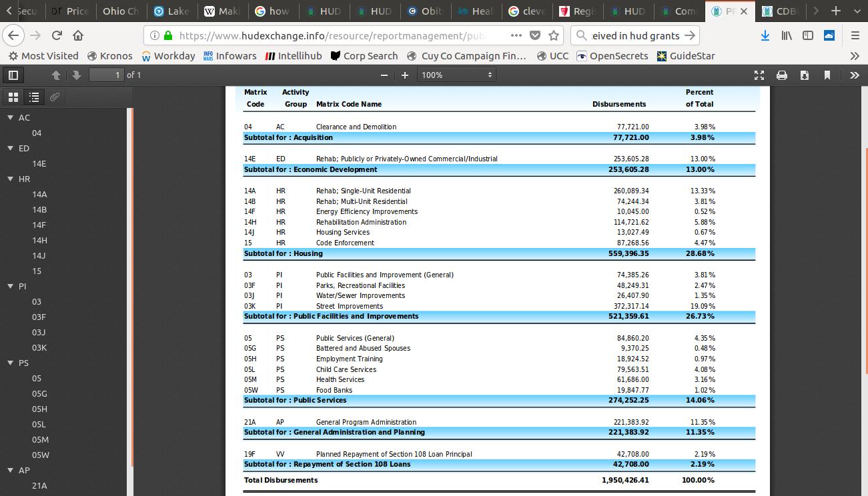Viewport: 868px width, 496px height.
Task: Go to previous PDF page
Action: pos(56,75)
